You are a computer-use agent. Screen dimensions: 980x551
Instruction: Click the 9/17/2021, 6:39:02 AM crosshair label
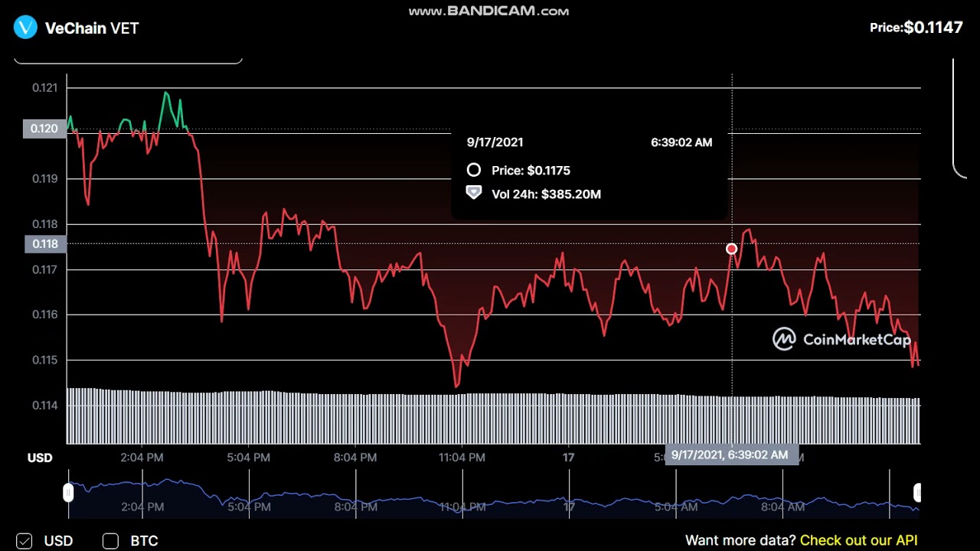pyautogui.click(x=732, y=455)
